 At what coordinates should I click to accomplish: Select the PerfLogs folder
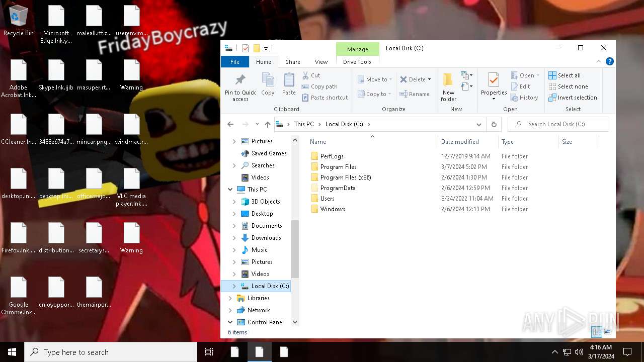(x=332, y=156)
